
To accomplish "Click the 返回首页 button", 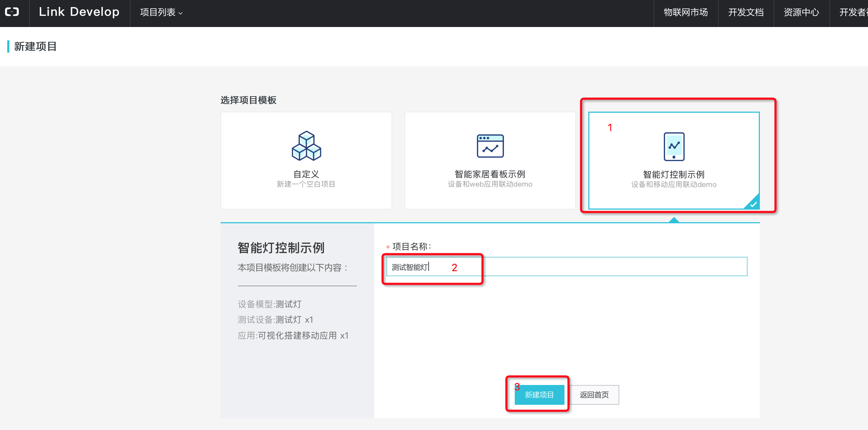I will 594,395.
